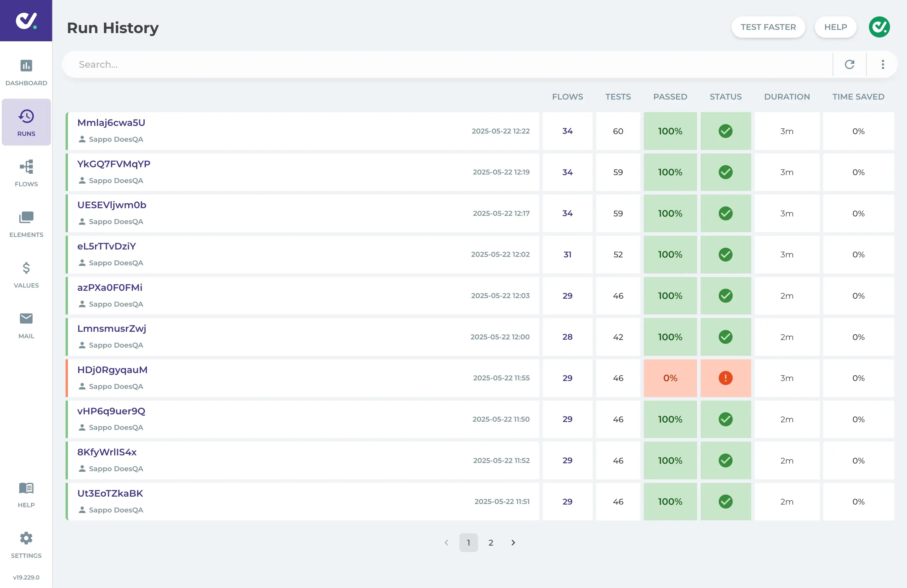The image size is (907, 588).
Task: Open the green account avatar menu
Action: pyautogui.click(x=879, y=27)
